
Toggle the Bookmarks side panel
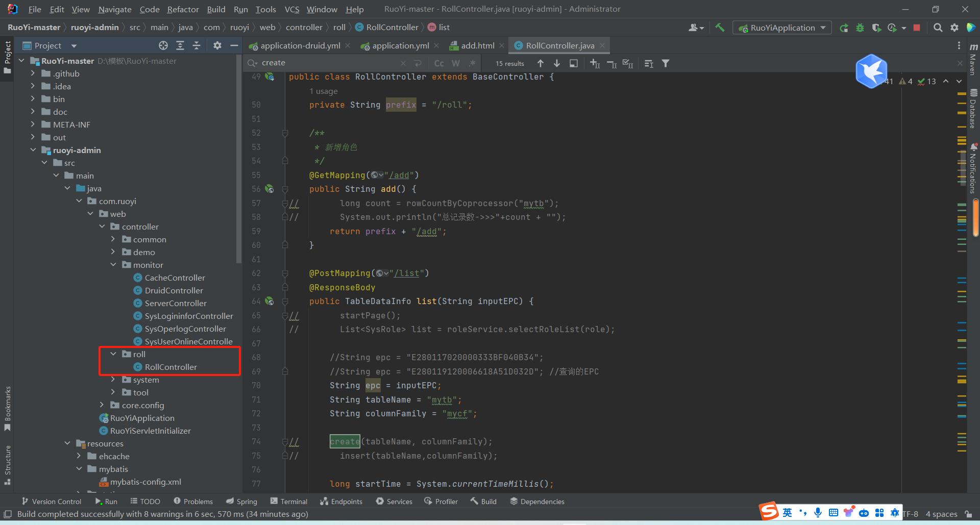[8, 409]
